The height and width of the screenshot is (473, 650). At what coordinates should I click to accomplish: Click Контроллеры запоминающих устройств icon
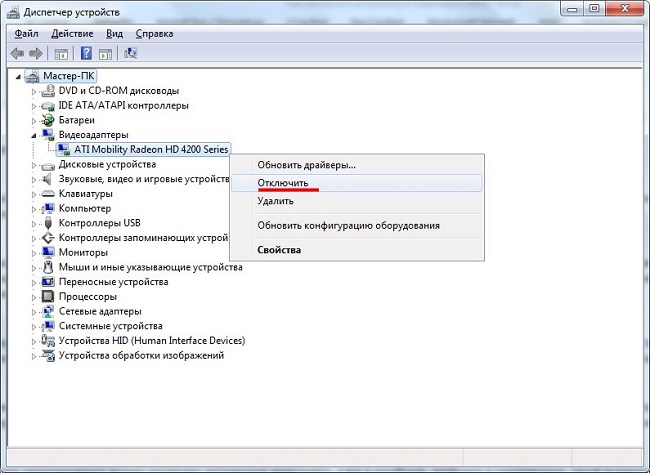click(48, 238)
